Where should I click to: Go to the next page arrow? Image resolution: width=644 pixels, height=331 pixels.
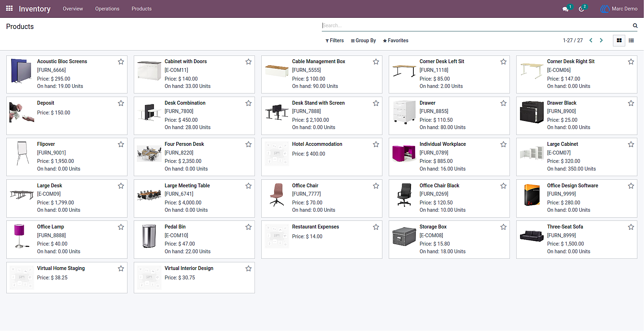(601, 40)
